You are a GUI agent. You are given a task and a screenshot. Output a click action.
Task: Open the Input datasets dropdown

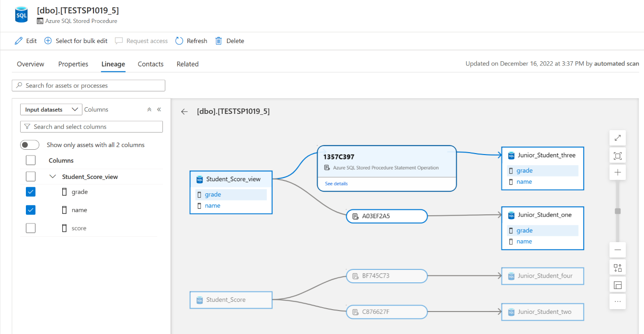point(51,110)
